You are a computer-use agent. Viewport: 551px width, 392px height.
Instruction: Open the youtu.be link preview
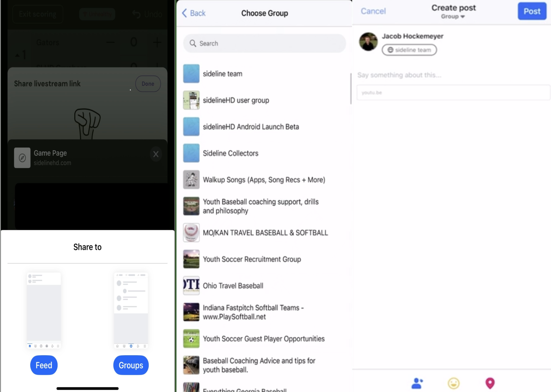(x=454, y=93)
